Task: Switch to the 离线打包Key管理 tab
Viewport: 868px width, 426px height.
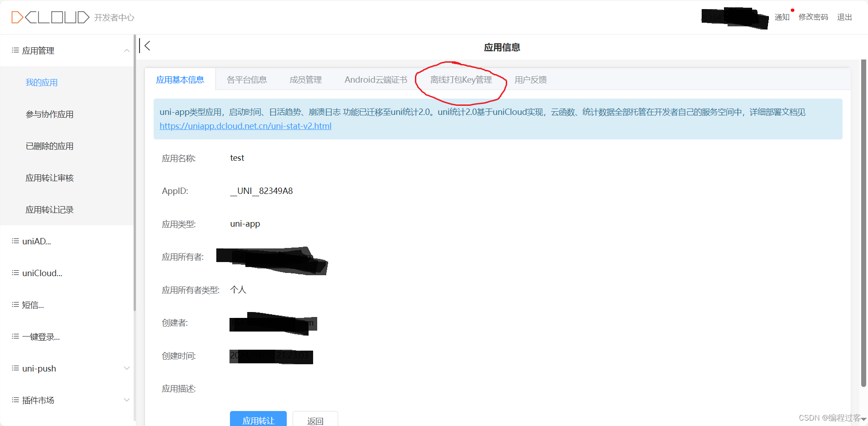Action: pyautogui.click(x=461, y=79)
